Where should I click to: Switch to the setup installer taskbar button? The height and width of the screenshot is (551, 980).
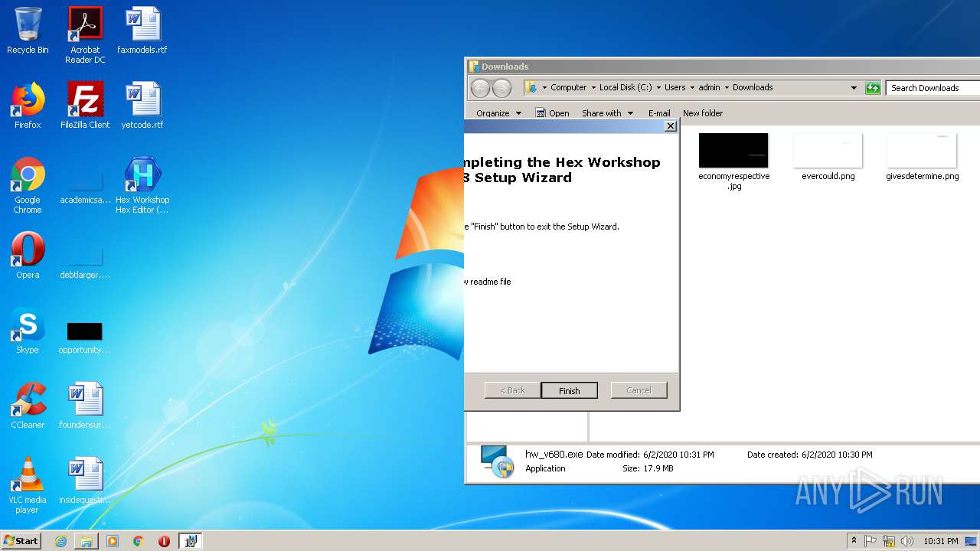[x=191, y=541]
